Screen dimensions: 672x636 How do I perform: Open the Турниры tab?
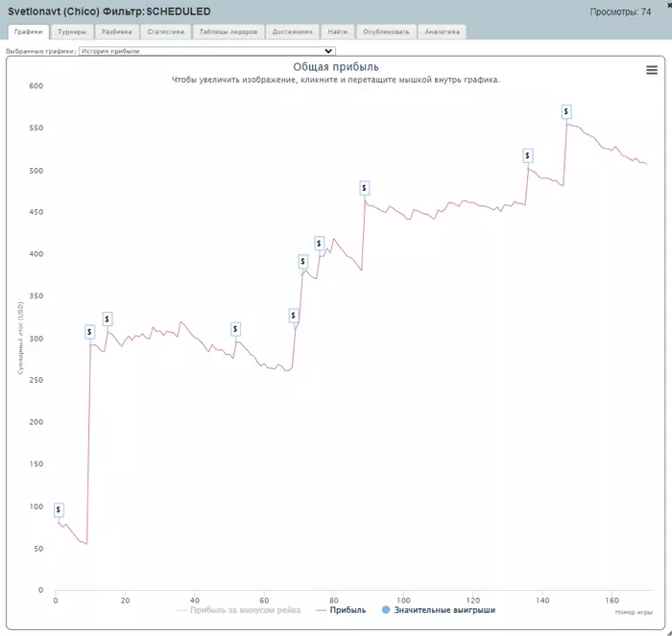pos(72,32)
